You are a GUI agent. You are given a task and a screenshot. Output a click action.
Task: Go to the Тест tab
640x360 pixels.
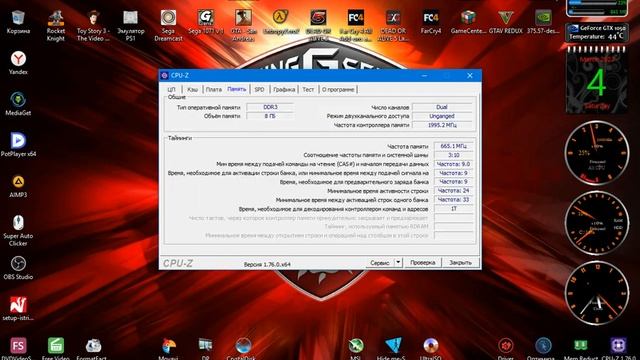click(x=308, y=89)
